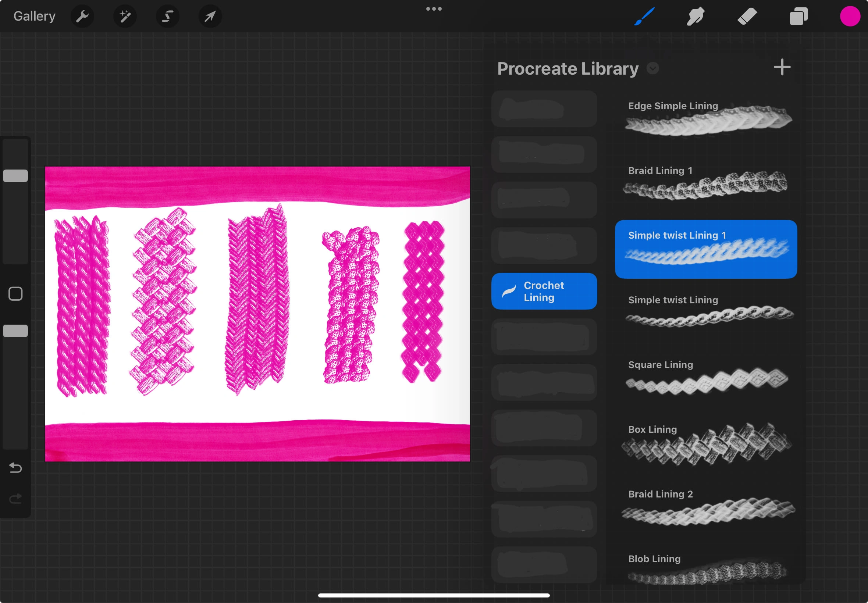Tap the sidebar square modify button

(x=15, y=293)
